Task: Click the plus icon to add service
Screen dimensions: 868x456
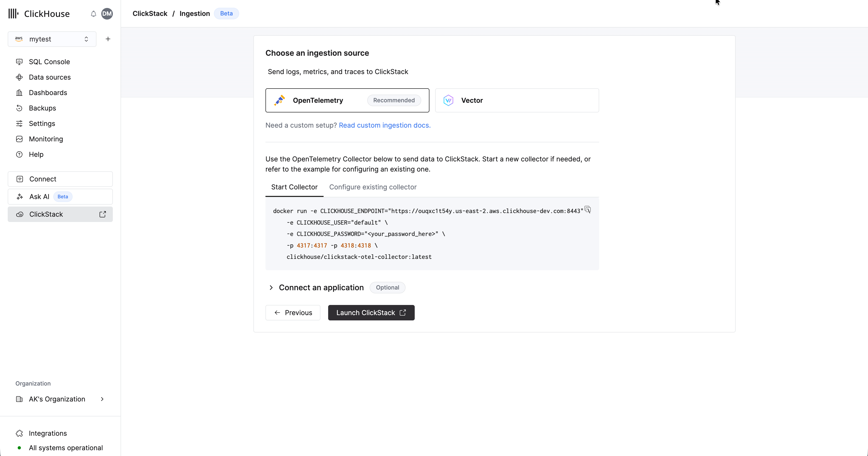Action: pyautogui.click(x=108, y=39)
